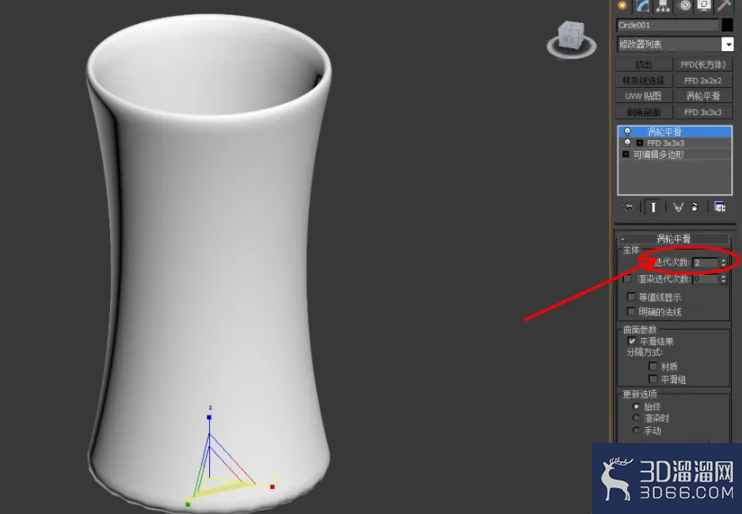This screenshot has height=514, width=742.
Task: Expand 可编辑多边形 sub-object levels
Action: [x=626, y=154]
